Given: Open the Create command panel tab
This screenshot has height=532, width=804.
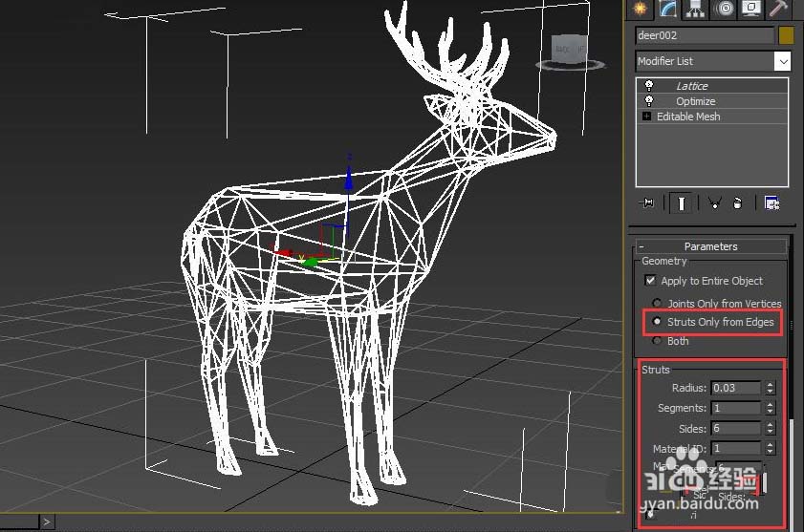Looking at the screenshot, I should point(640,9).
